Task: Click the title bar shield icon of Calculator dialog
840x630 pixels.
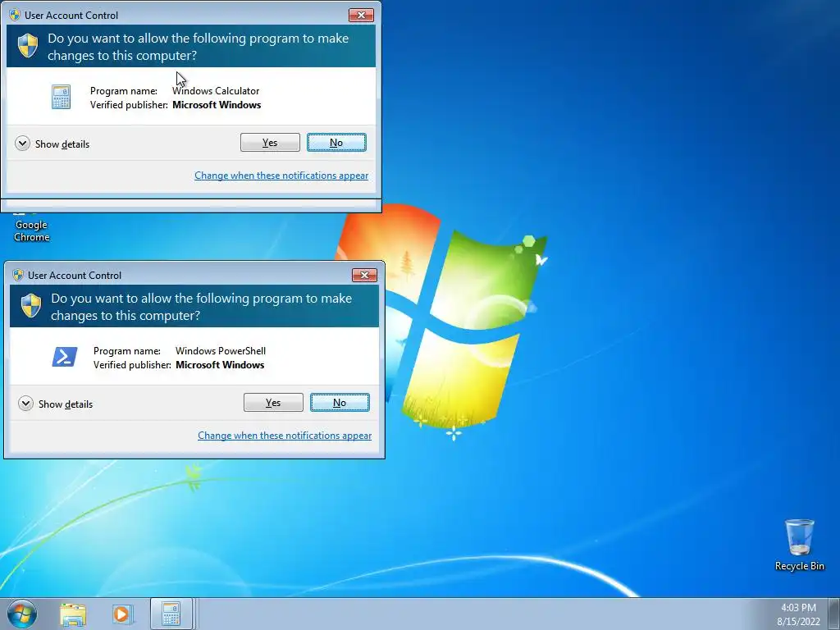Action: 15,15
